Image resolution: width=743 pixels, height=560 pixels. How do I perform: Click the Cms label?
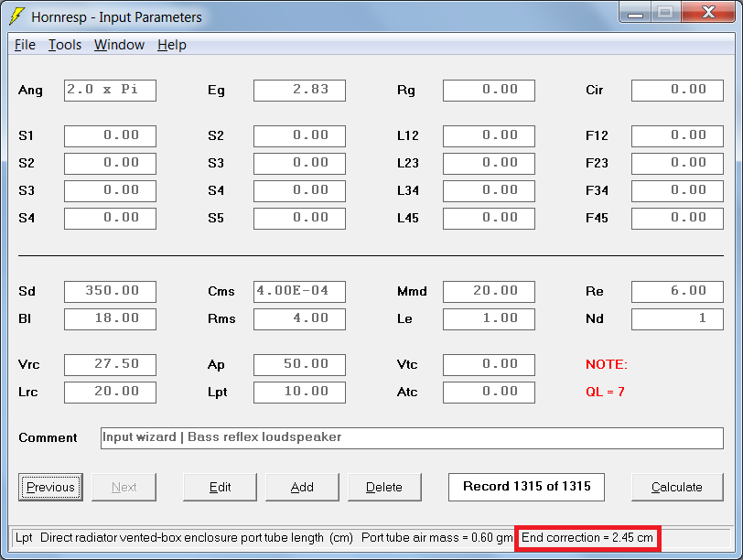tap(221, 291)
